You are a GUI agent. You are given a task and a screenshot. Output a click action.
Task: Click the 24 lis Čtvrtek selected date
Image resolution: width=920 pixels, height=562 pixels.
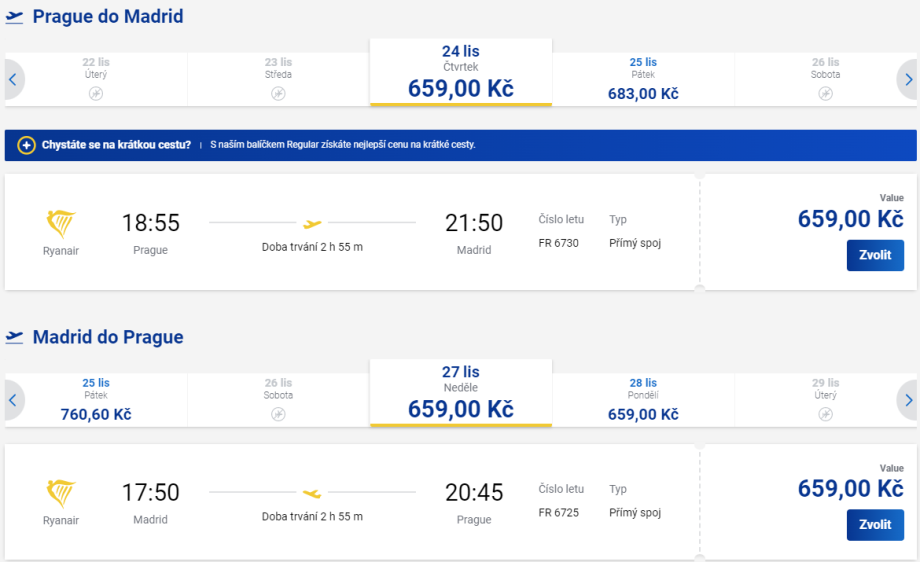460,72
